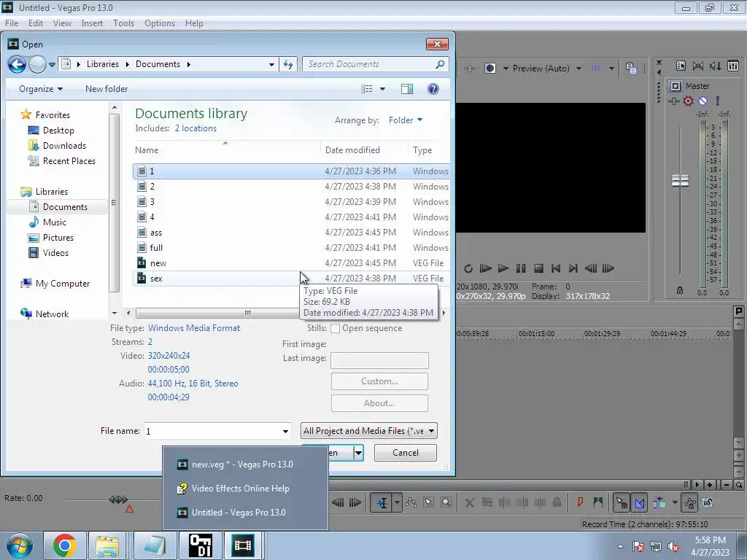Toggle the Open sequence checkbox
The image size is (747, 560).
coord(336,329)
